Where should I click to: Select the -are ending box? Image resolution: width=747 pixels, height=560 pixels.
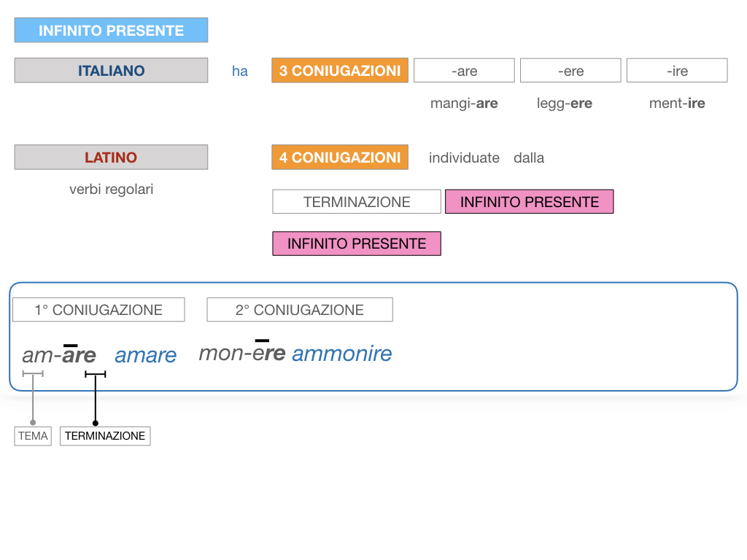[464, 71]
